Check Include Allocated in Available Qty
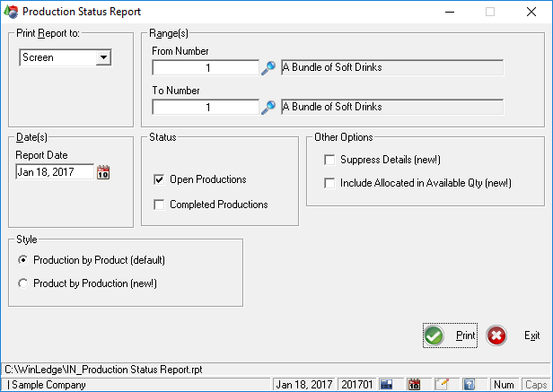The image size is (553, 392). (x=330, y=183)
